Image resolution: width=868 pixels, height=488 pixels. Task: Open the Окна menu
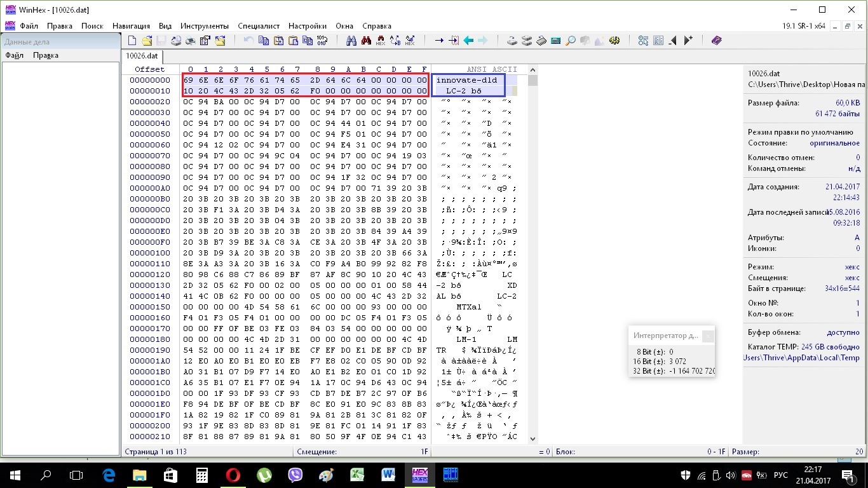click(x=344, y=26)
